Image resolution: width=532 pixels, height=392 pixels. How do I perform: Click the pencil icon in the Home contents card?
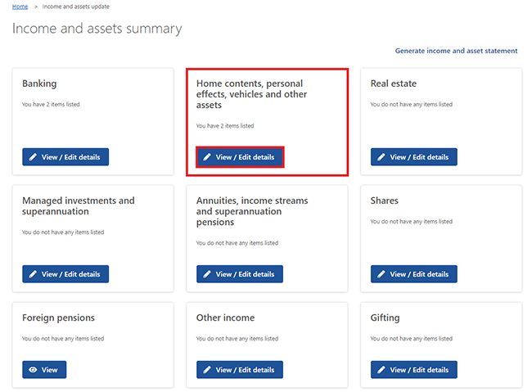click(207, 157)
